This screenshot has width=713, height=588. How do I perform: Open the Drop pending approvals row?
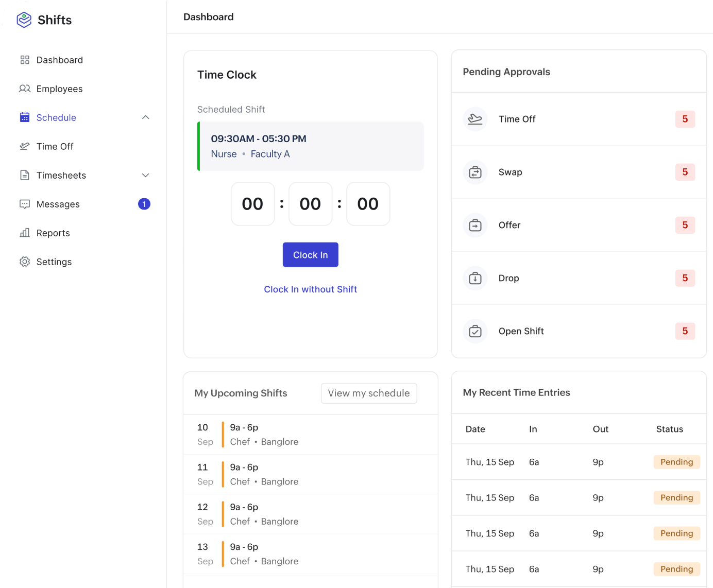pyautogui.click(x=579, y=278)
